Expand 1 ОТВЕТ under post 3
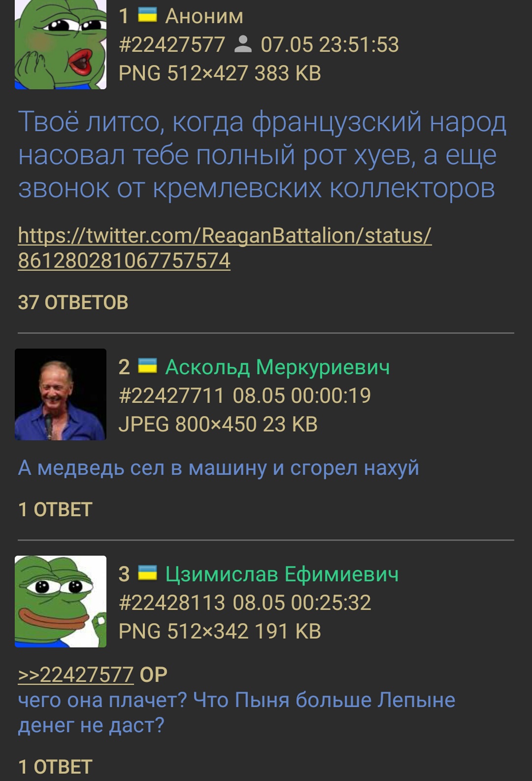 [55, 767]
